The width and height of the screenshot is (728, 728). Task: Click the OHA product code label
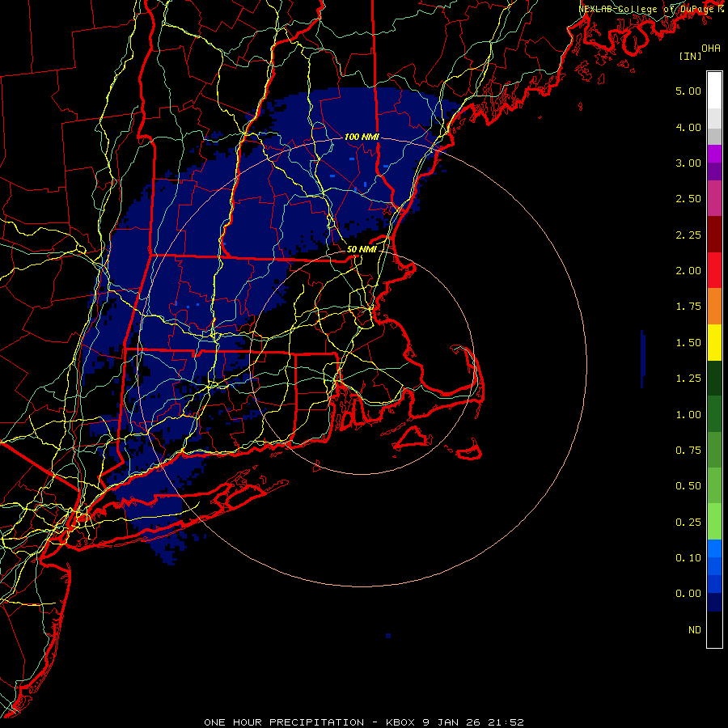pyautogui.click(x=711, y=48)
